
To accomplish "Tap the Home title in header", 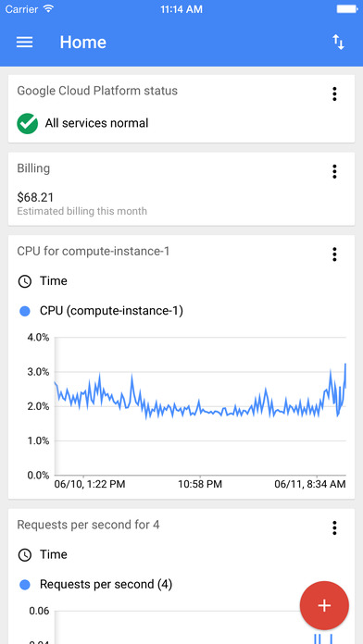I will [x=83, y=42].
